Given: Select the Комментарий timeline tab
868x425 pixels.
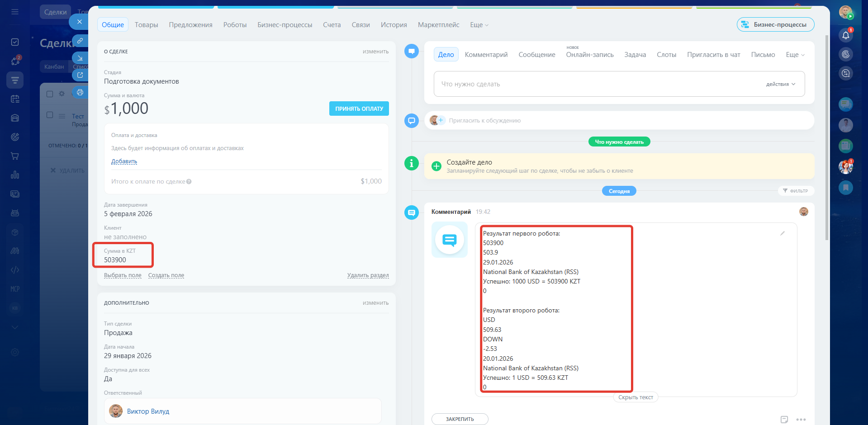Looking at the screenshot, I should click(x=486, y=55).
